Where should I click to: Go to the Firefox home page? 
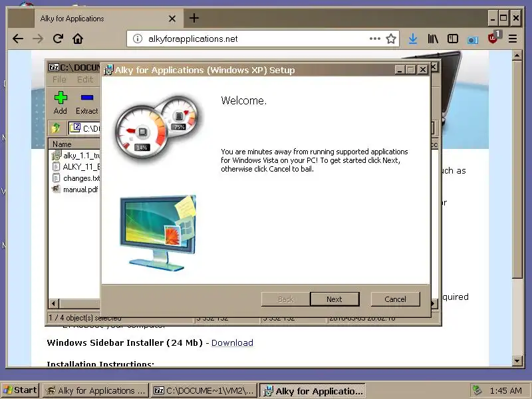(x=78, y=39)
